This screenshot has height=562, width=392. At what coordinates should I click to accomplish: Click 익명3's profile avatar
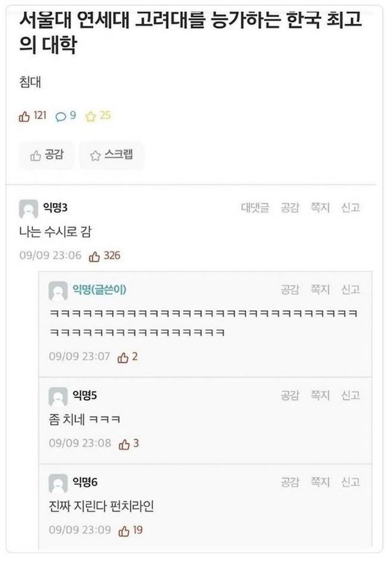coord(28,209)
